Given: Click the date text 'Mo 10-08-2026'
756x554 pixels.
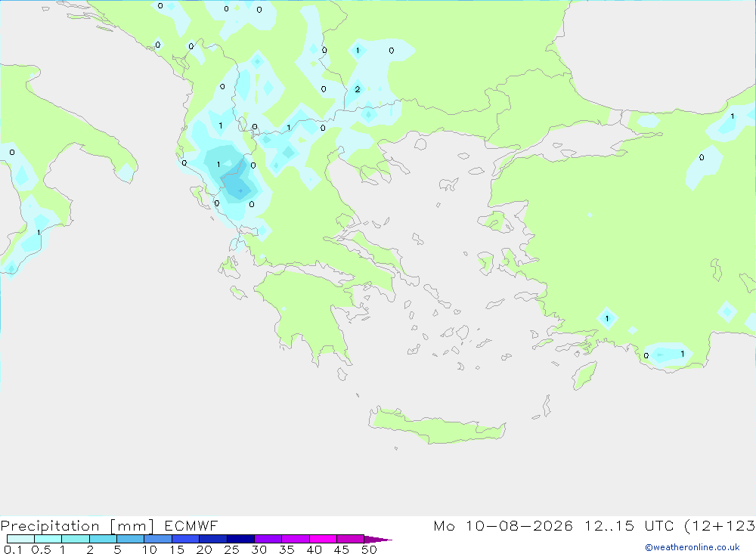Looking at the screenshot, I should (x=503, y=525).
